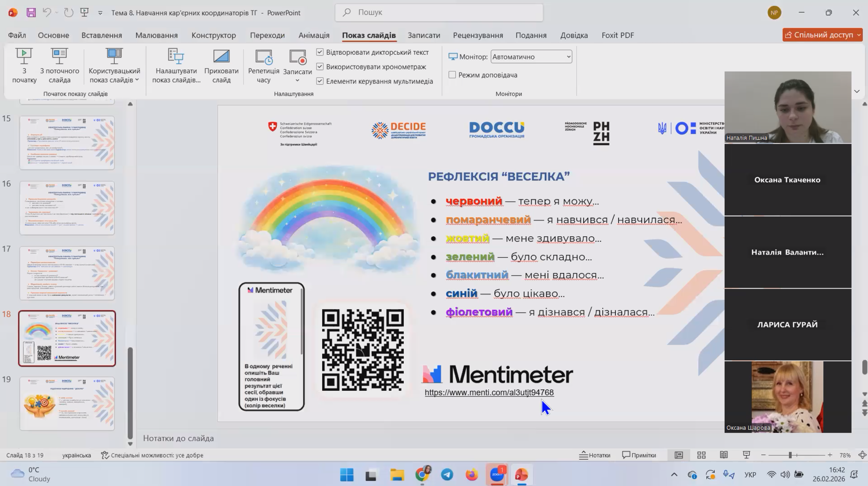This screenshot has height=486, width=868.
Task: Switch to Slide Sorter view
Action: (701, 455)
